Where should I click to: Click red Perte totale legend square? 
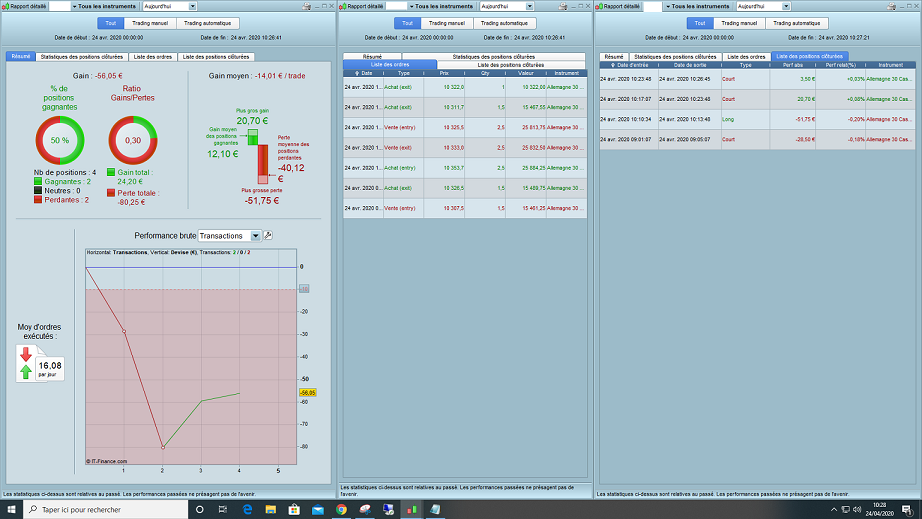coord(111,193)
